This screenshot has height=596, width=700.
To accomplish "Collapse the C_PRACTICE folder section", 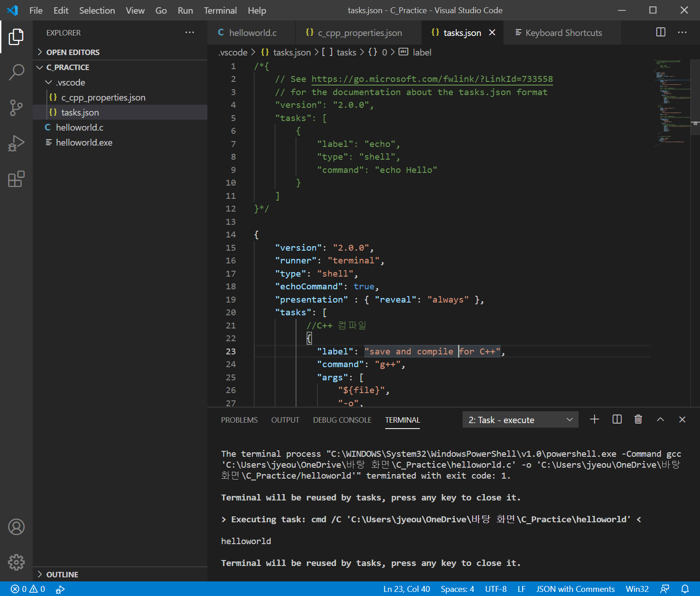I will 120,67.
